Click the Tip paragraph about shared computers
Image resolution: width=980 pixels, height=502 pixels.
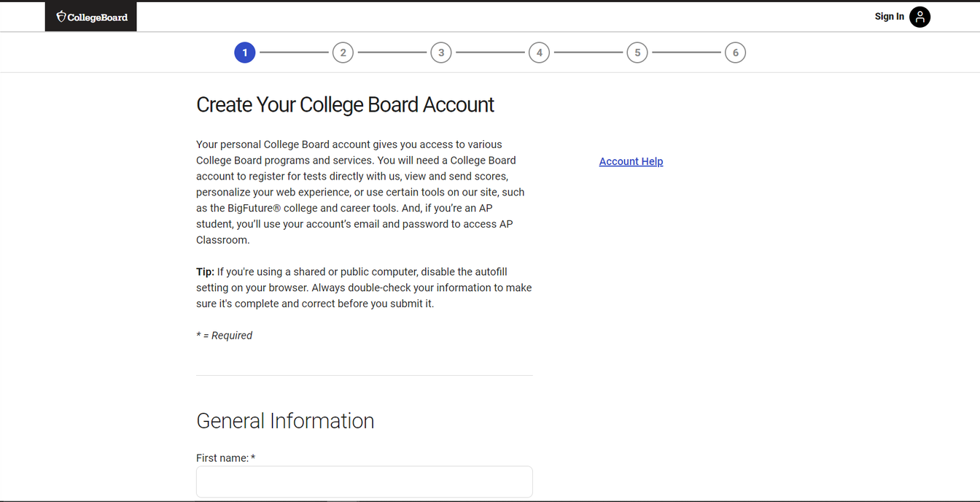click(364, 287)
